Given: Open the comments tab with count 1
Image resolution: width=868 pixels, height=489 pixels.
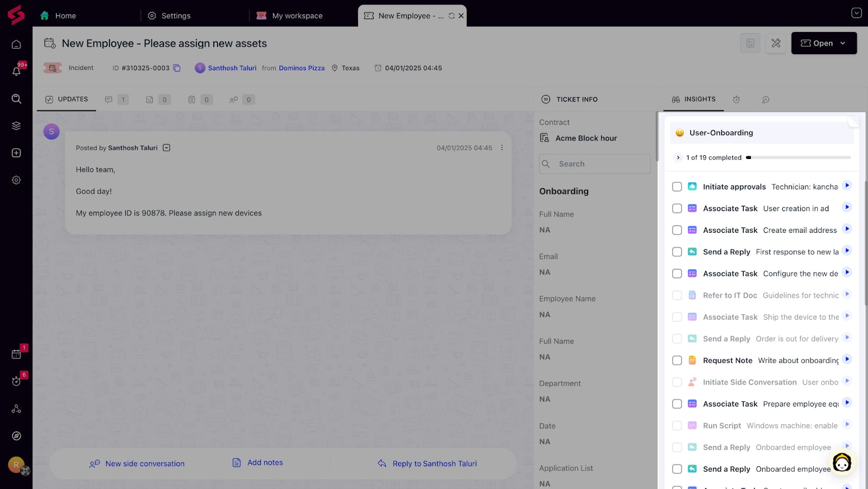Looking at the screenshot, I should [x=117, y=99].
